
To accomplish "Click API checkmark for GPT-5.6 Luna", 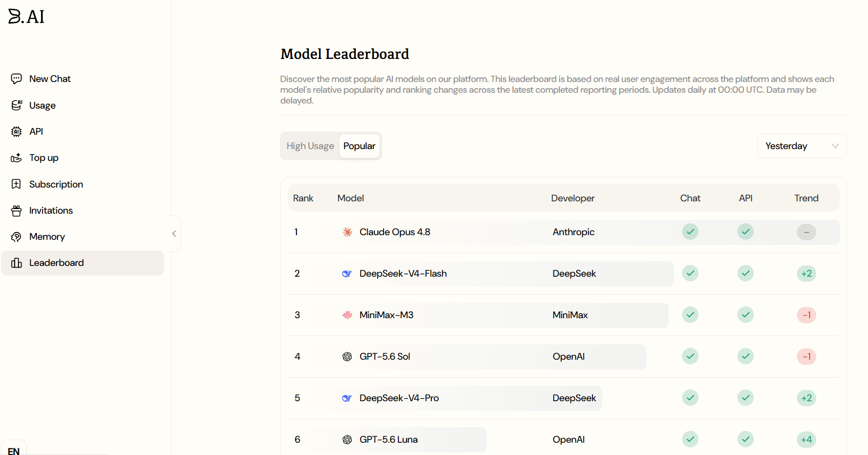I will click(x=746, y=439).
